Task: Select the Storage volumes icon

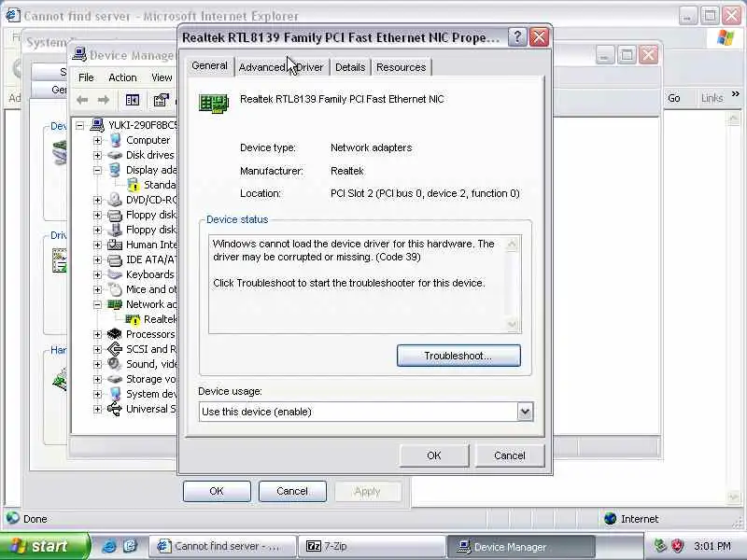Action: pos(115,379)
